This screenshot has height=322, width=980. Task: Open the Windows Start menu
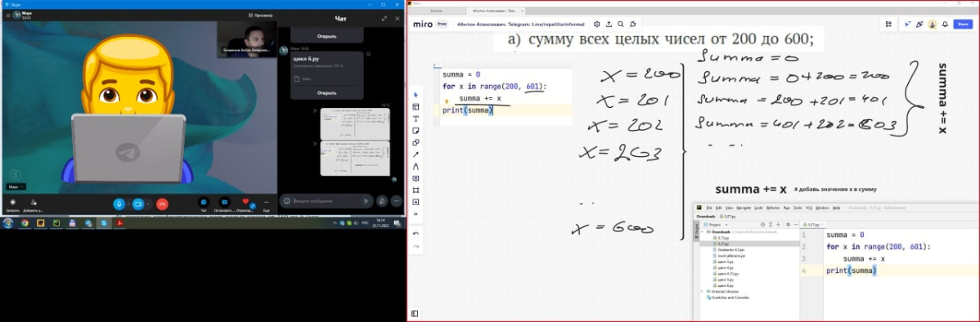[8, 223]
